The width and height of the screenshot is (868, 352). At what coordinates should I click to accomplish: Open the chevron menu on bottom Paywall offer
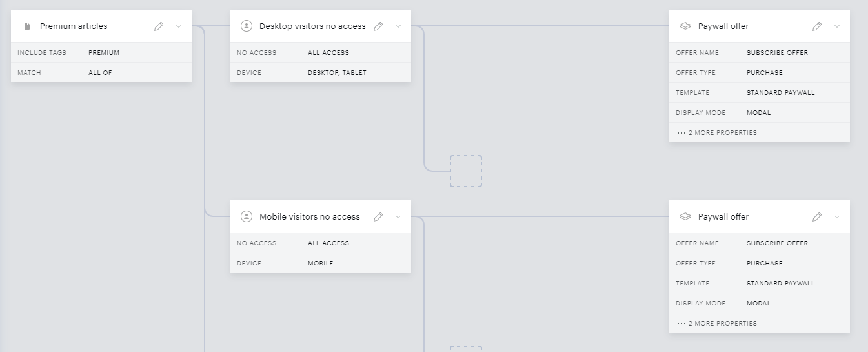837,217
